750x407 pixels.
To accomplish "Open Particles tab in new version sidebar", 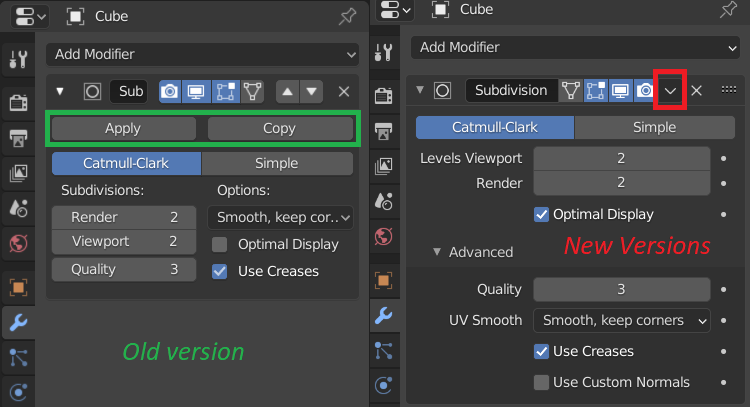I will (x=384, y=351).
